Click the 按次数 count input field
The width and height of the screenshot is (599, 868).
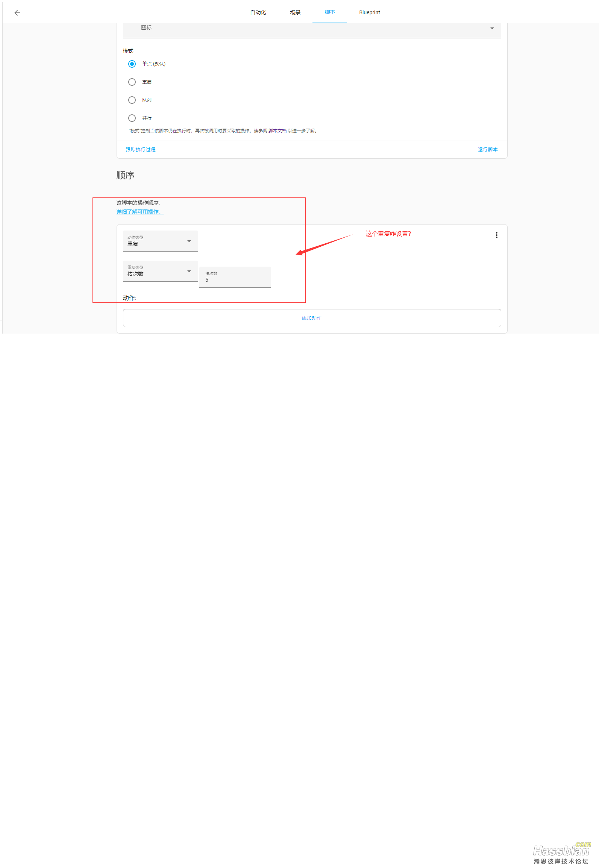[235, 277]
